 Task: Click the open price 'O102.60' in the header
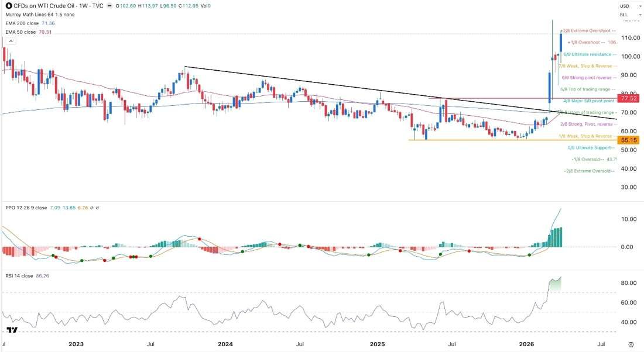[126, 6]
